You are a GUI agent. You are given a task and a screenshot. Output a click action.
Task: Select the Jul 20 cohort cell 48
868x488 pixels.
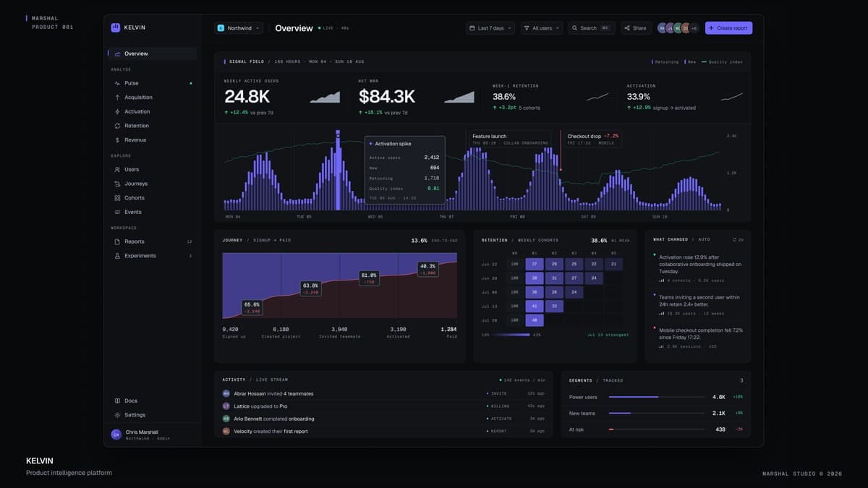535,320
